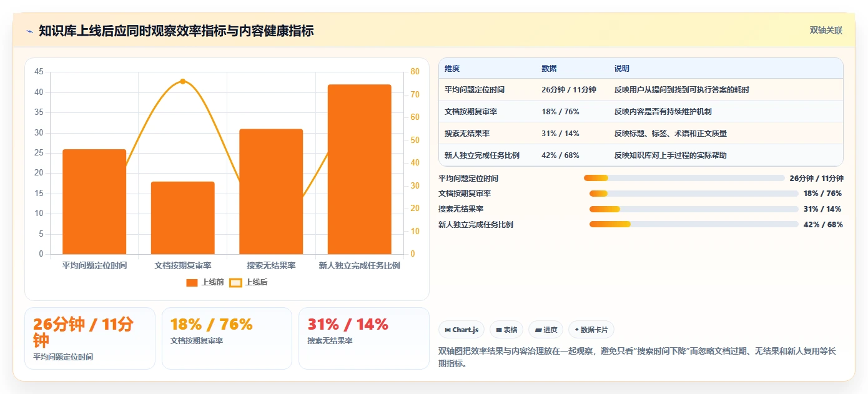
Task: Click description 反映用户从提问到找到可执行答案的耗时
Action: (682, 90)
